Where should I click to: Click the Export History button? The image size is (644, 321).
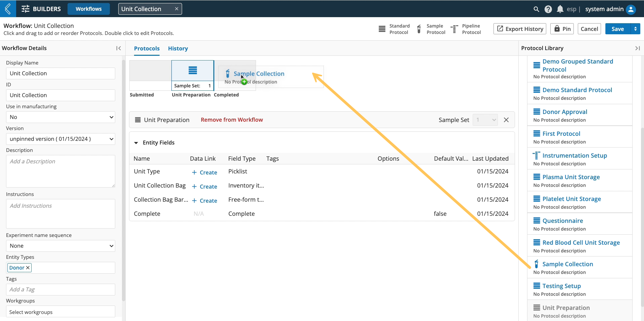pos(520,29)
